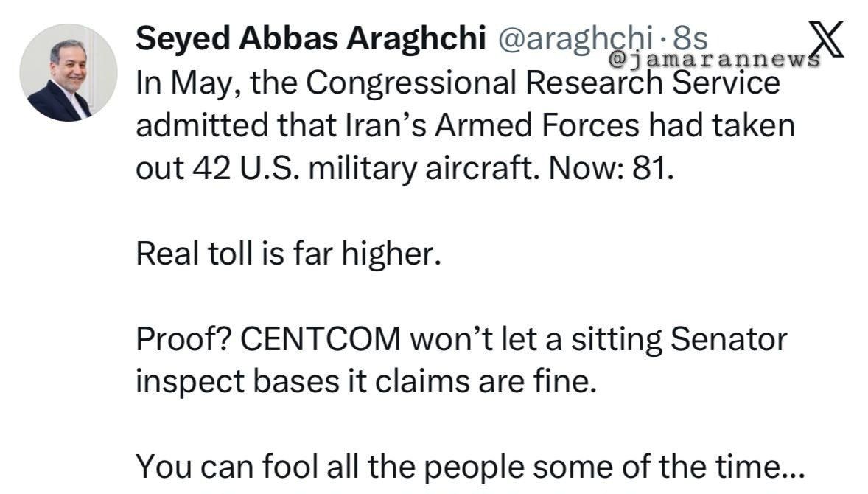868x494 pixels.
Task: Open Seyed Abbas Araghchi's profile picture
Action: point(69,72)
